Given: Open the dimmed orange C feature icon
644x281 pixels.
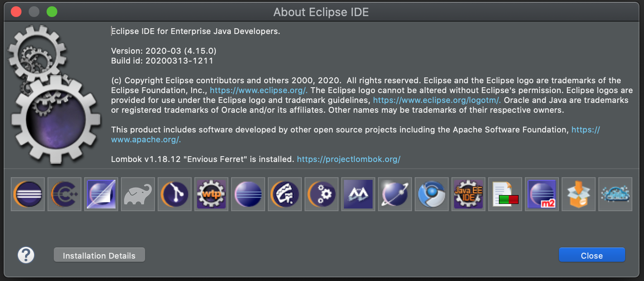Looking at the screenshot, I should [x=64, y=194].
